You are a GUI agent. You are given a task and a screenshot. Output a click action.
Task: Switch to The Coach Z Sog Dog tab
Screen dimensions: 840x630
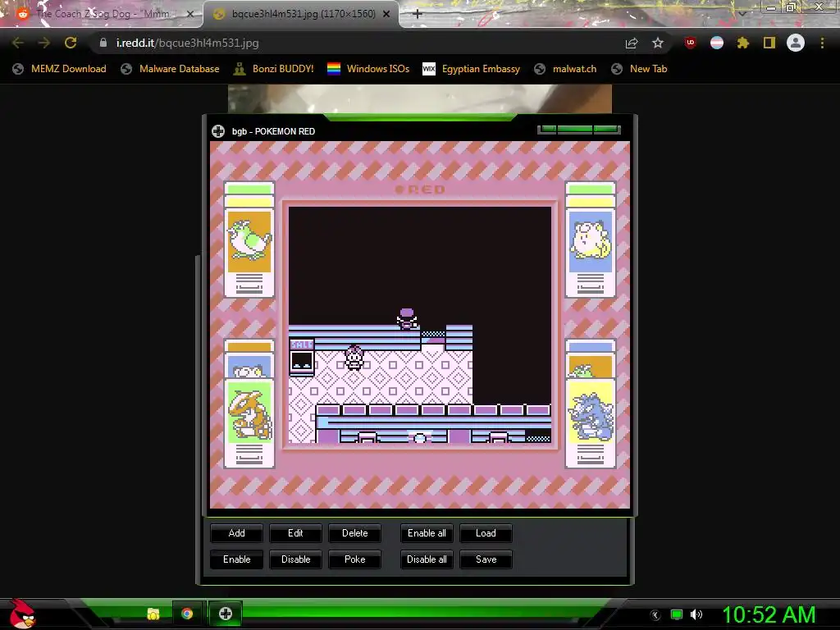(x=102, y=14)
